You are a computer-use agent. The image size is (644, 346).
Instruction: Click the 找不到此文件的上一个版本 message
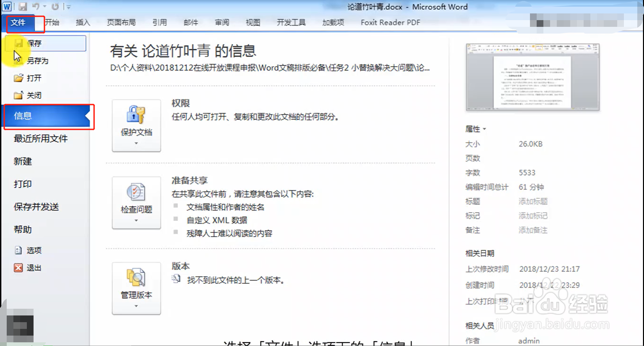coord(236,280)
